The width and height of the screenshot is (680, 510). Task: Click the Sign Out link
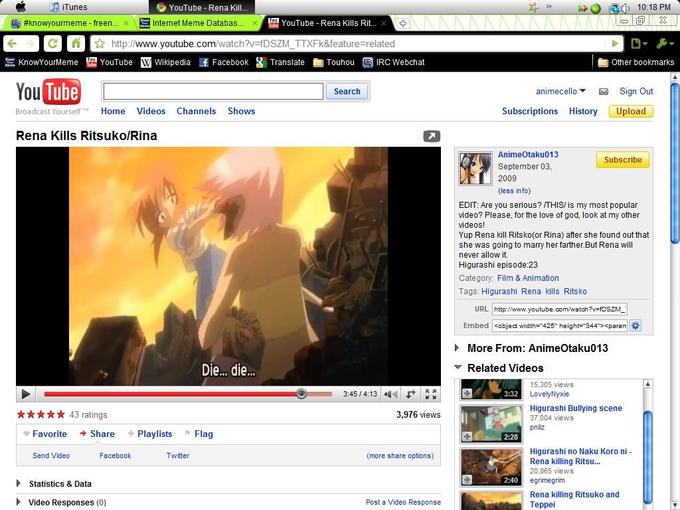point(636,92)
